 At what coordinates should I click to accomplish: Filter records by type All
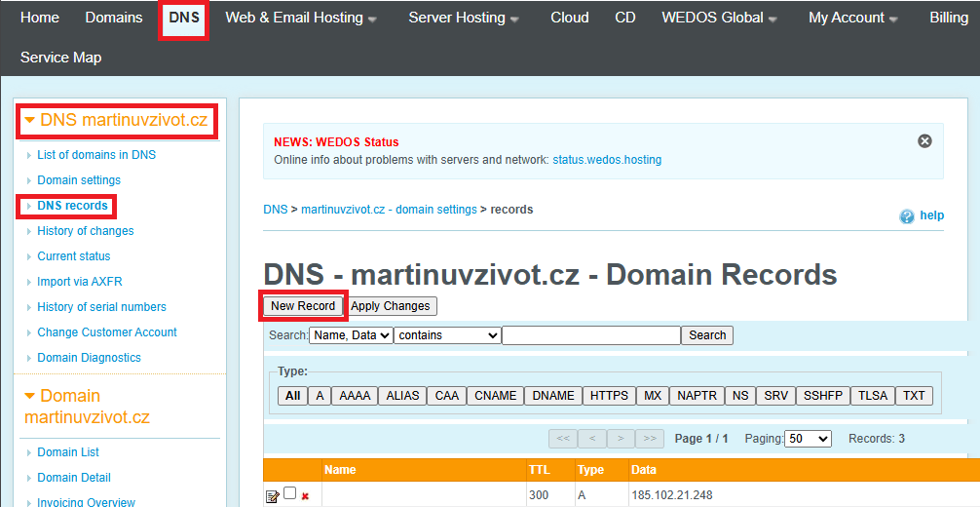292,396
